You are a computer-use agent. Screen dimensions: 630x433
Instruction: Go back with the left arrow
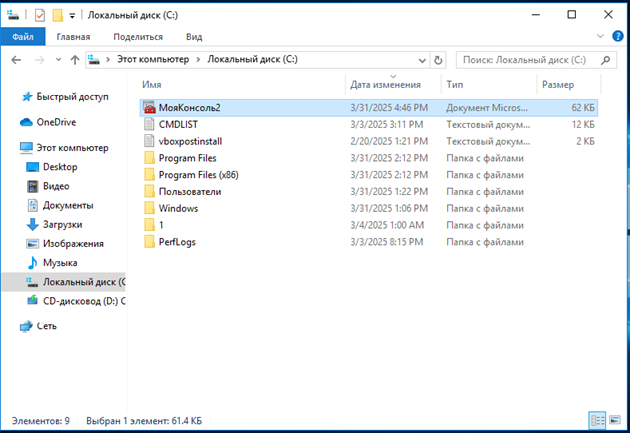(x=16, y=60)
